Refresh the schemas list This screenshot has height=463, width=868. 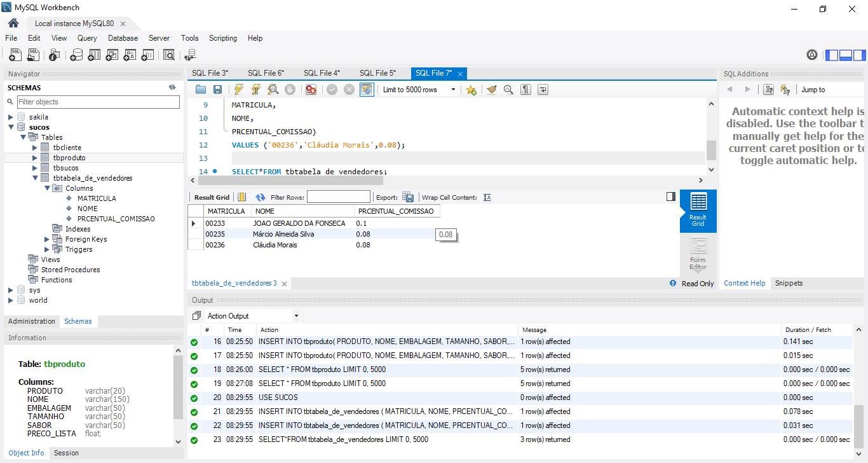pyautogui.click(x=172, y=88)
